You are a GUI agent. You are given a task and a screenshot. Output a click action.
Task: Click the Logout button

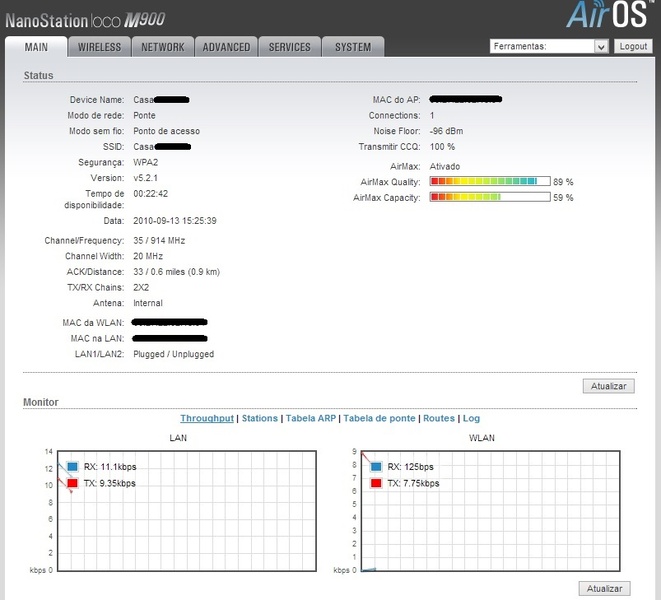tap(633, 46)
